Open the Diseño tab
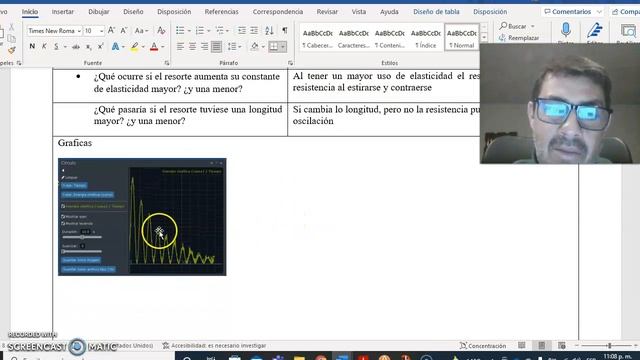 pyautogui.click(x=133, y=12)
